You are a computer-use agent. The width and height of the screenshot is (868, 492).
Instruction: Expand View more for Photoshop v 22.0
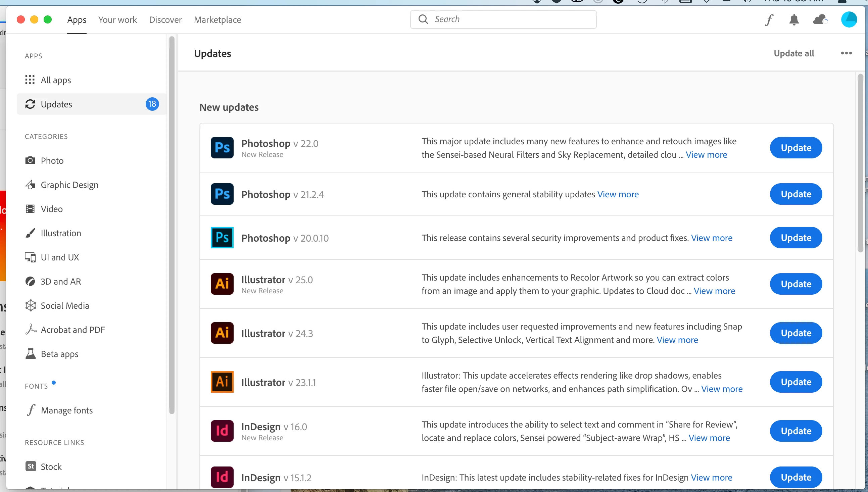click(706, 155)
